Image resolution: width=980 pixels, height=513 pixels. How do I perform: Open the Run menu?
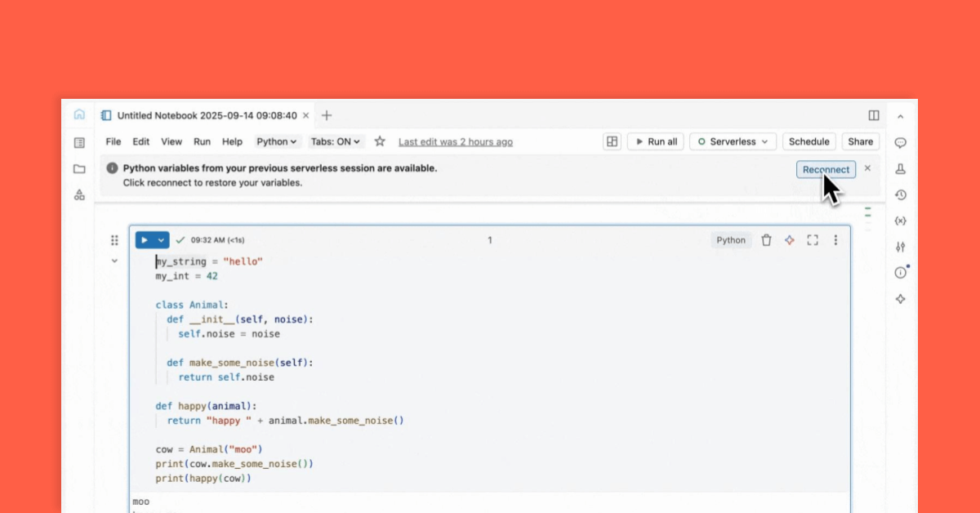[202, 141]
